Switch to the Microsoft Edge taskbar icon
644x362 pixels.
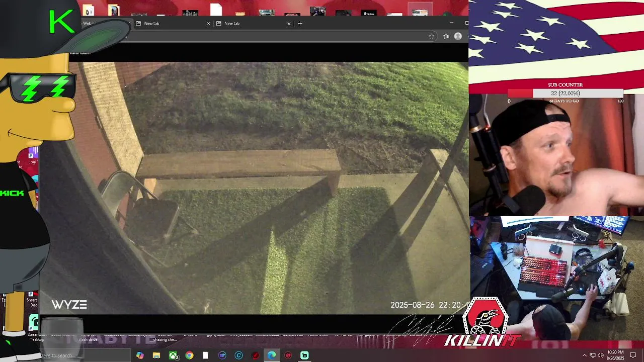pyautogui.click(x=272, y=355)
